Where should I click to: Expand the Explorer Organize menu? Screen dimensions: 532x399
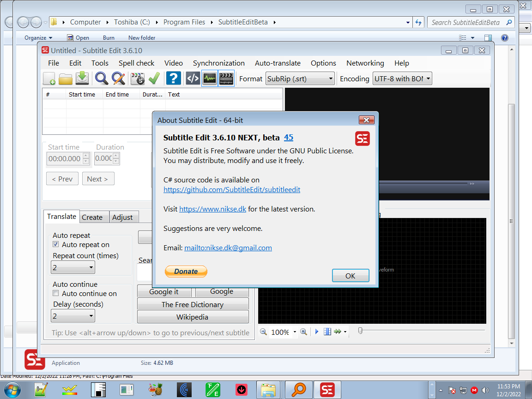coord(38,38)
